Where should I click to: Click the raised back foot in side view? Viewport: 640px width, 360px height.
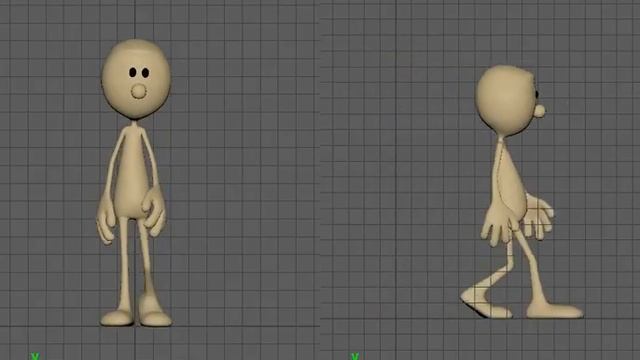(485, 303)
